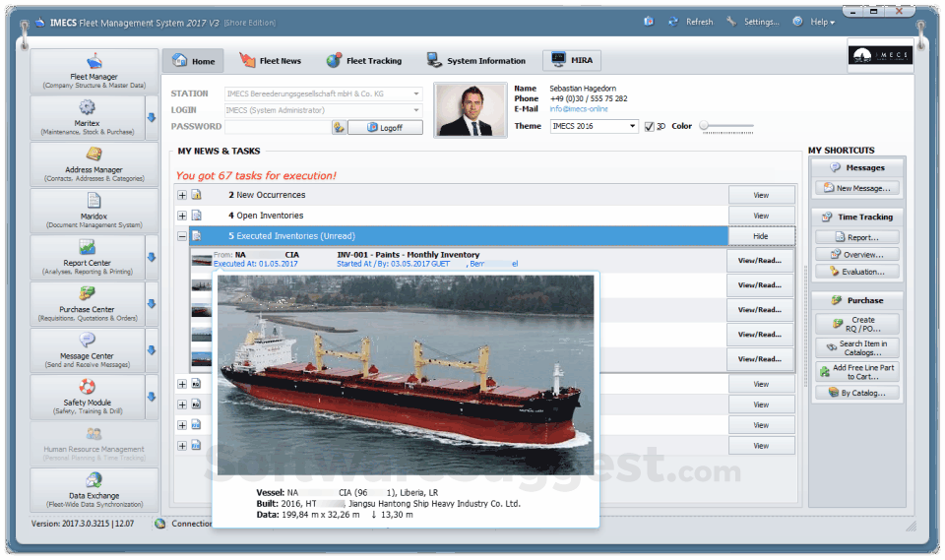Click the Time Tracking Report button

coord(857,237)
